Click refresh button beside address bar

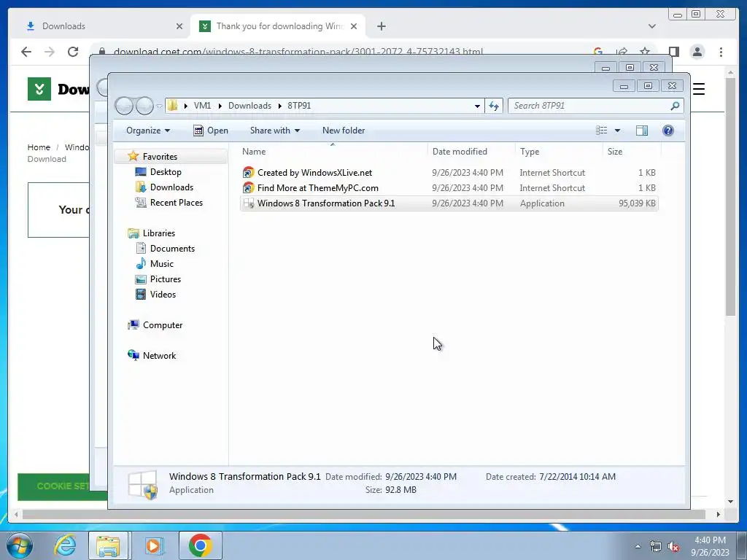coord(494,106)
